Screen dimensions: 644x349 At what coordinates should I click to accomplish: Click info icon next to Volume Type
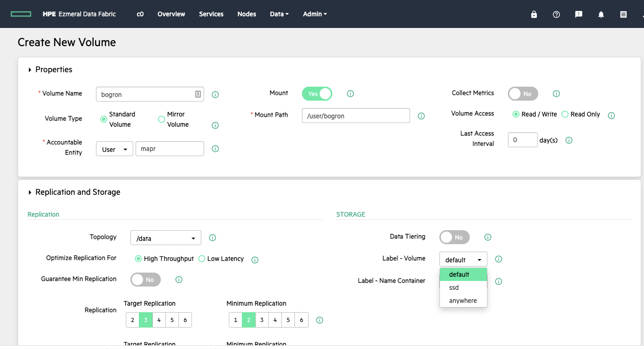215,125
